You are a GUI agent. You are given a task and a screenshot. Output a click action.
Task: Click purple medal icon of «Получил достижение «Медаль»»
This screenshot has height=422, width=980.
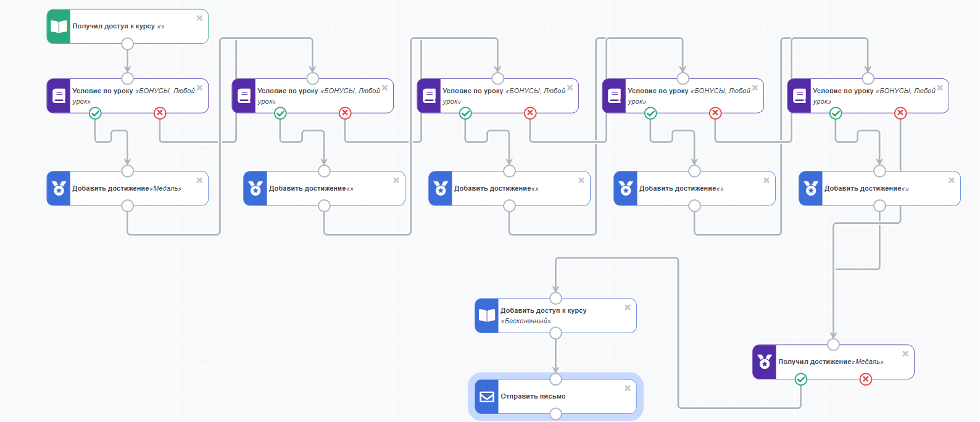765,362
